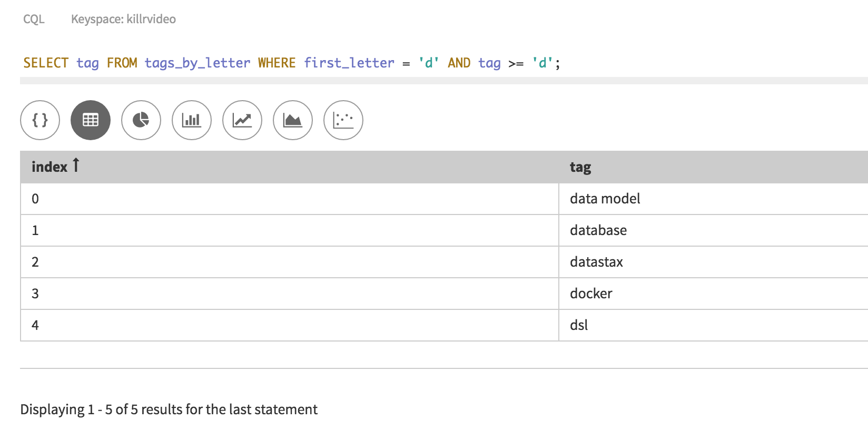
Task: Select the row with index 4
Action: pos(35,325)
